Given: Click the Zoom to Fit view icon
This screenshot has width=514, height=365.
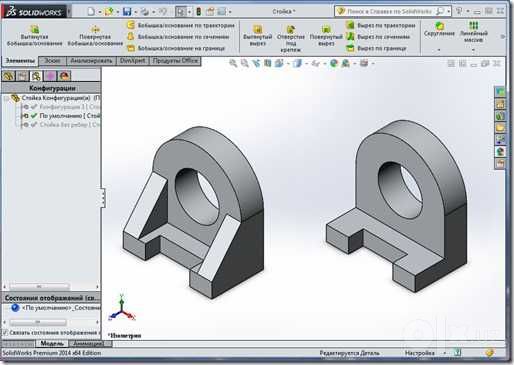Looking at the screenshot, I should coord(233,63).
